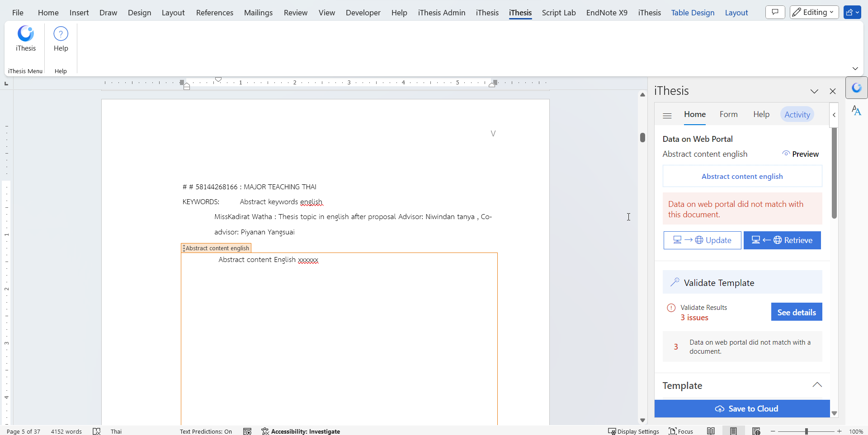The image size is (868, 435).
Task: Toggle Preview eye for abstract content
Action: click(x=800, y=154)
